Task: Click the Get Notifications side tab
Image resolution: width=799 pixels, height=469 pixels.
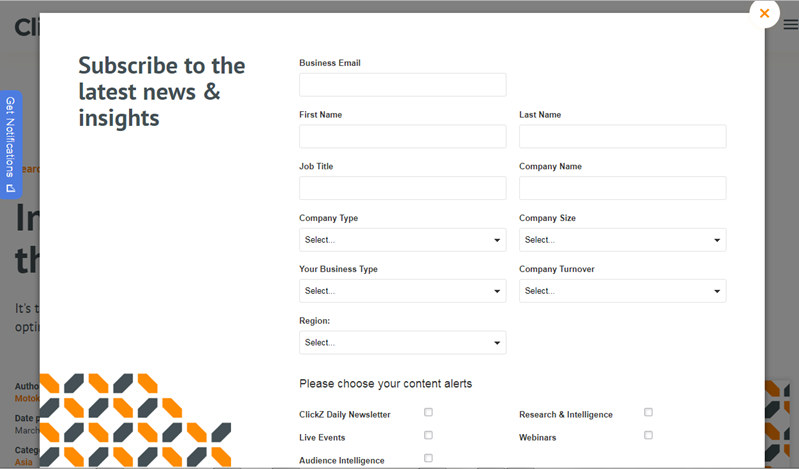Action: coord(11,144)
